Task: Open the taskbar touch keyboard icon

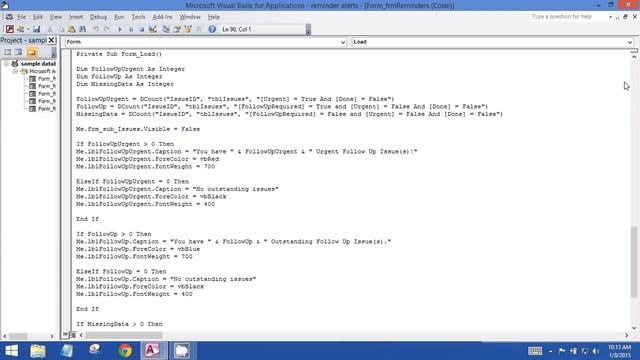Action: click(x=535, y=351)
